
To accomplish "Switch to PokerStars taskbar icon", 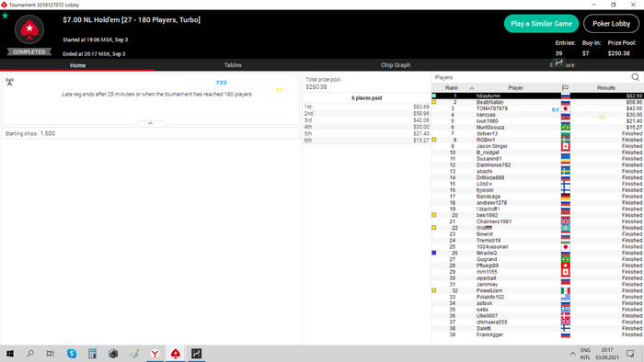I will click(176, 354).
